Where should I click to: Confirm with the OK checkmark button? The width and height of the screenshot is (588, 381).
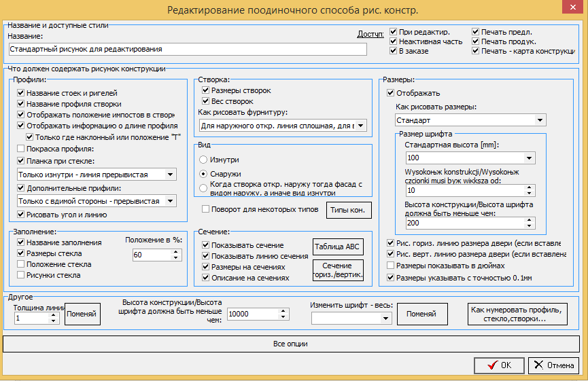[x=499, y=365]
